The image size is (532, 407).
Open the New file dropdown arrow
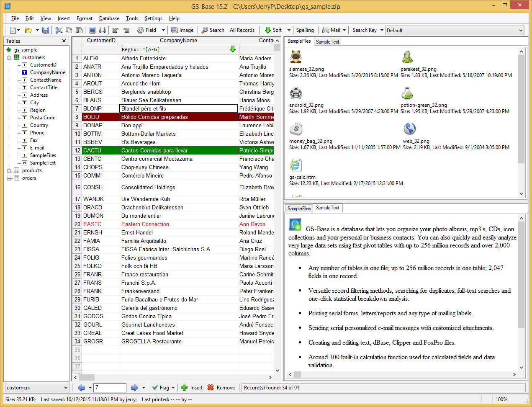19,30
